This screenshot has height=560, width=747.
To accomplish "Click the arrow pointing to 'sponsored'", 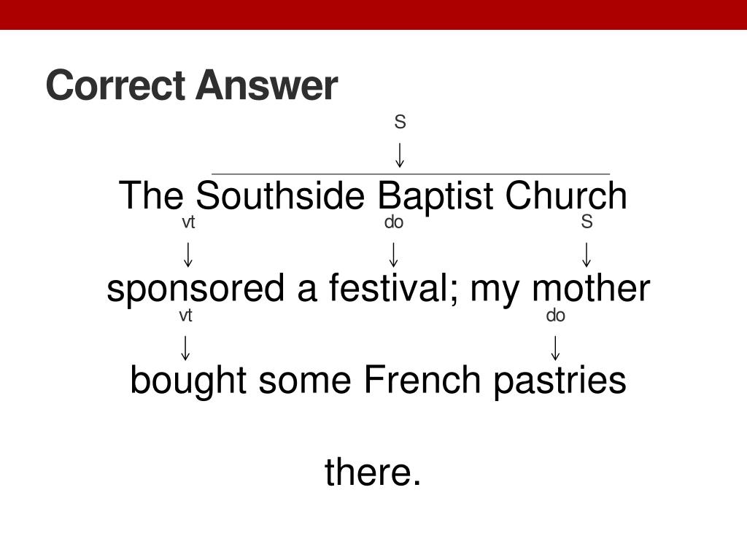I will coord(188,254).
